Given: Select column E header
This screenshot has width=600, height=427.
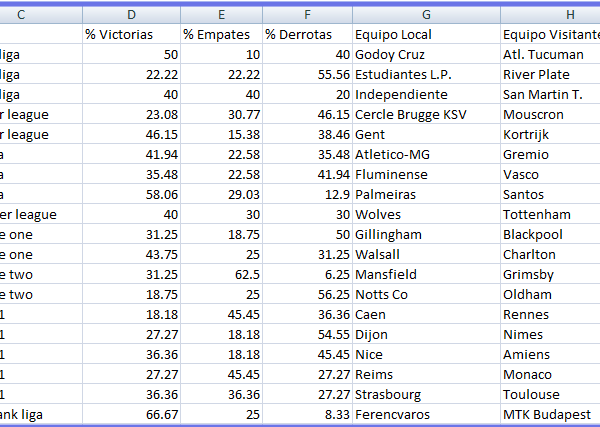Looking at the screenshot, I should (x=221, y=15).
